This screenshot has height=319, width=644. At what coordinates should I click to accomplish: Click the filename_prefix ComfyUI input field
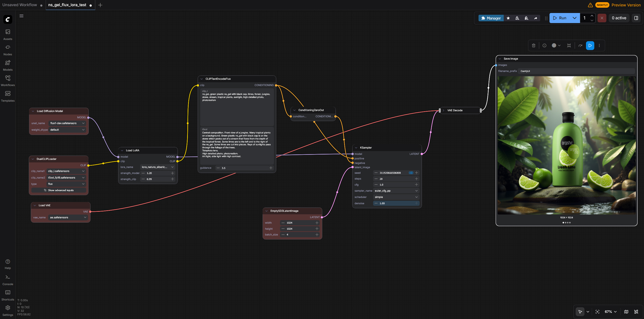coord(577,71)
